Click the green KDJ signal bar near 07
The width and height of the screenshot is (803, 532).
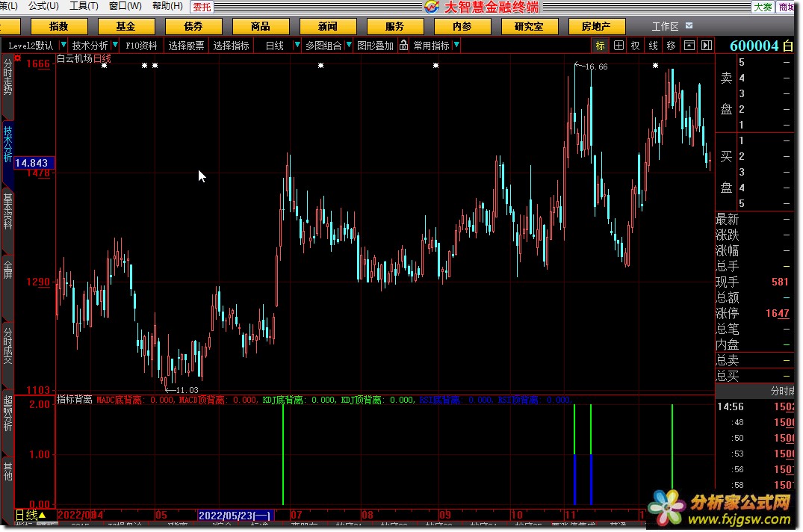[x=282, y=454]
